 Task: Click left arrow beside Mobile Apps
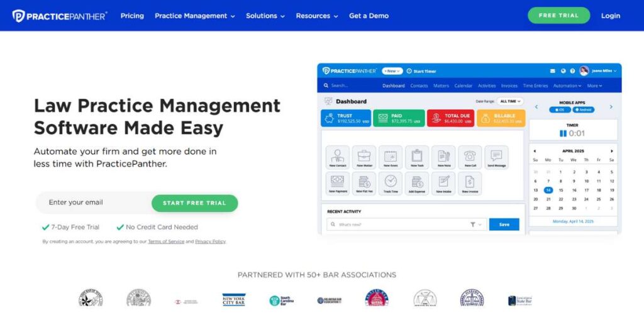536,107
